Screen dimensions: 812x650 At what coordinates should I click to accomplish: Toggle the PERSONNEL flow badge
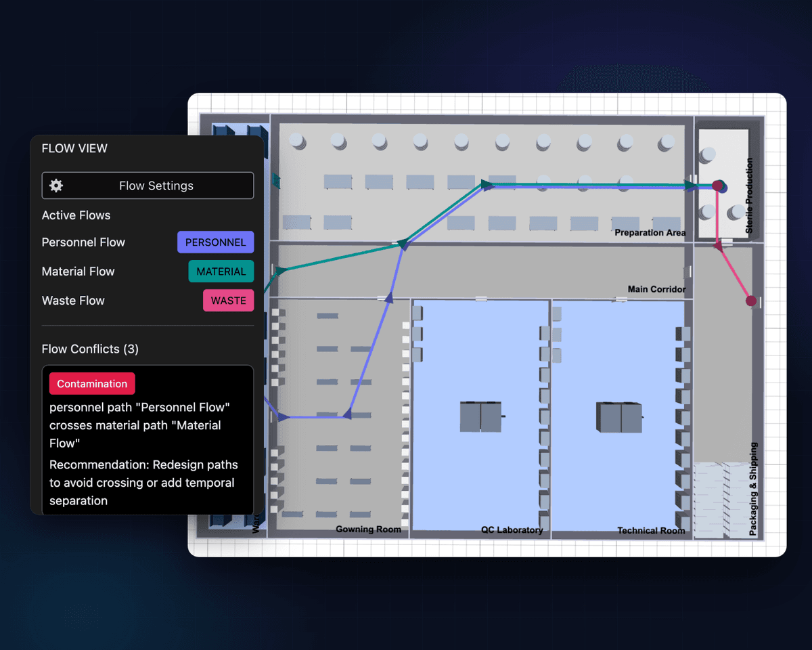(215, 242)
